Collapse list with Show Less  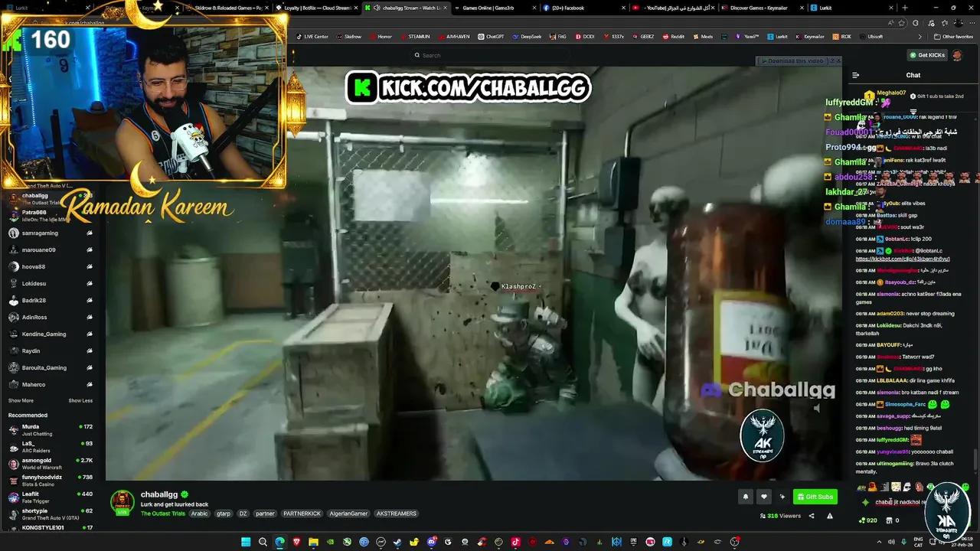pyautogui.click(x=80, y=400)
